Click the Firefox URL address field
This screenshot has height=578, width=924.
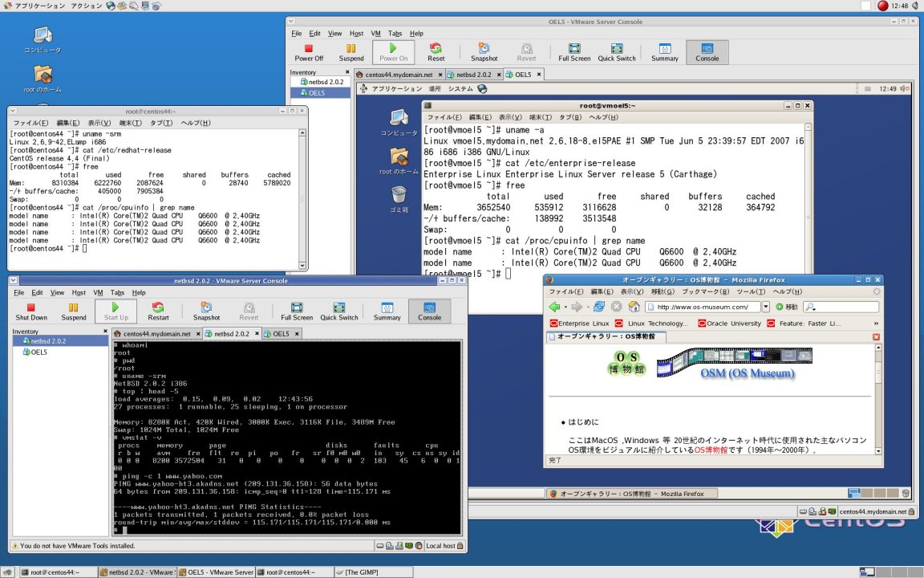tap(703, 307)
